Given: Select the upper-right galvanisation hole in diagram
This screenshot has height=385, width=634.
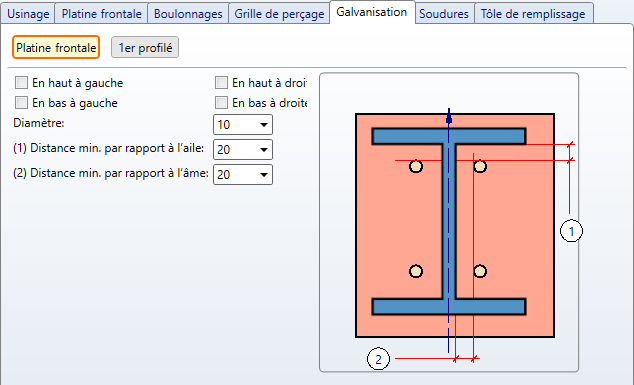Looking at the screenshot, I should (x=480, y=166).
